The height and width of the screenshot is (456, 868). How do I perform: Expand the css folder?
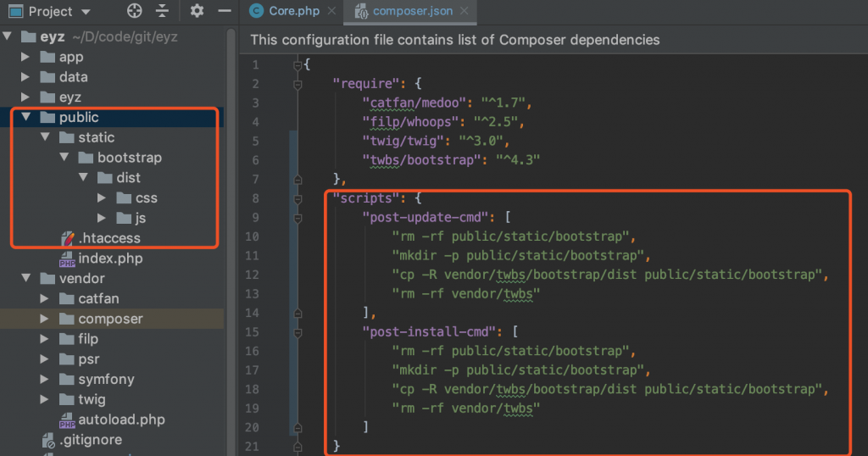(x=102, y=197)
